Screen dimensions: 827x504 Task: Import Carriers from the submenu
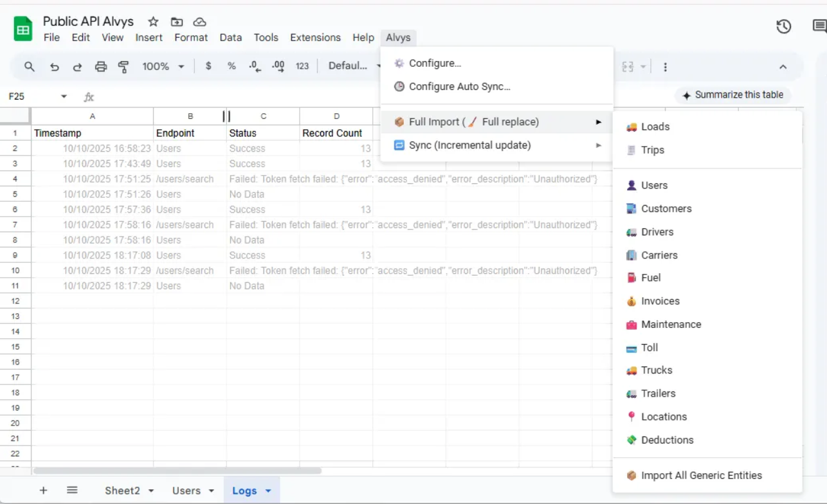(x=707, y=255)
